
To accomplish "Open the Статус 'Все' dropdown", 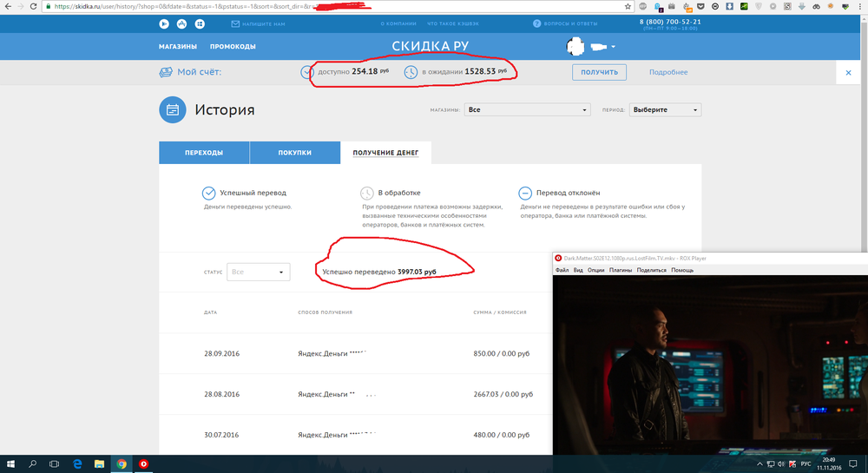I will [258, 272].
